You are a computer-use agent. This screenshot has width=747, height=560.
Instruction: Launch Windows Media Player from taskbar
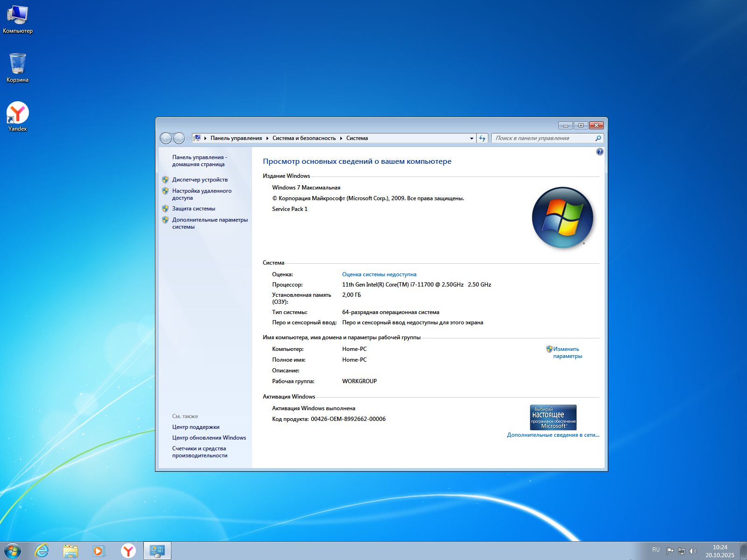(99, 551)
